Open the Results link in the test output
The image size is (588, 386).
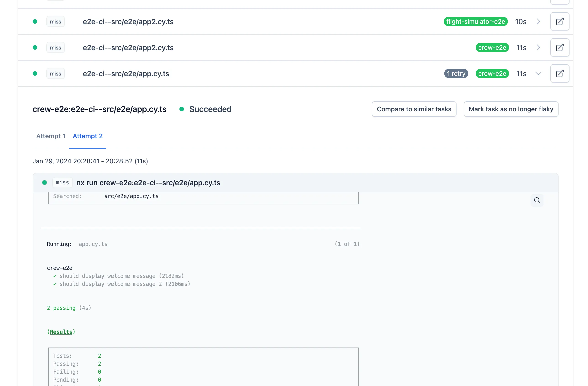click(61, 332)
